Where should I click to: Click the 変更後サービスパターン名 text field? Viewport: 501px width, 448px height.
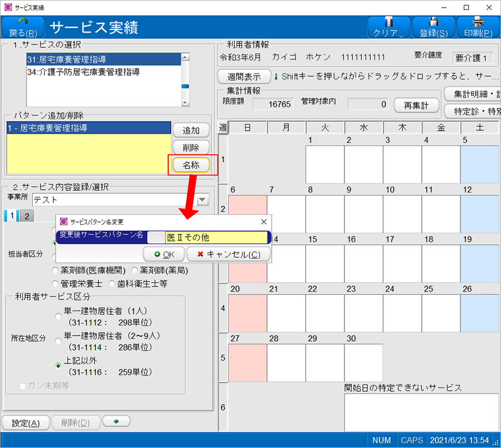217,238
